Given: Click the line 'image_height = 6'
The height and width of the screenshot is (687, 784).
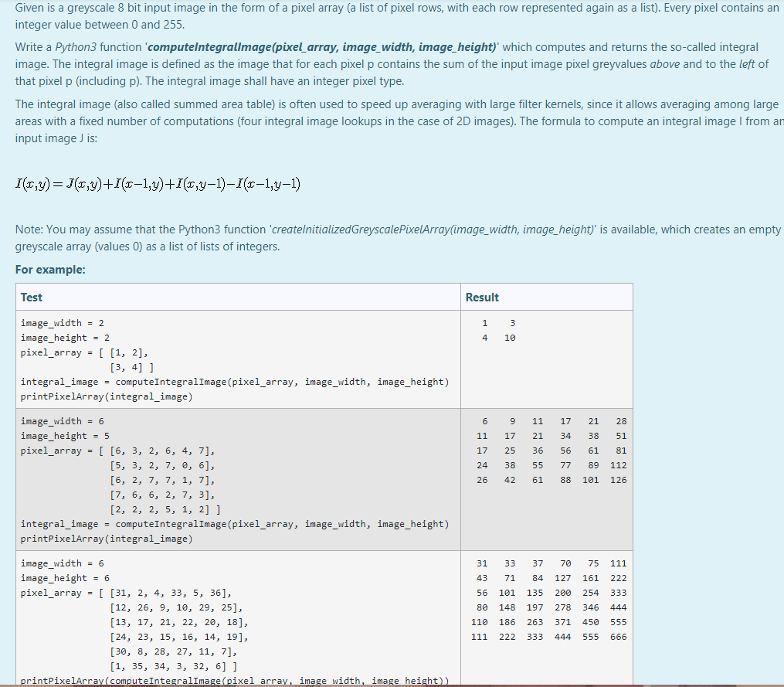Looking at the screenshot, I should click(65, 578).
